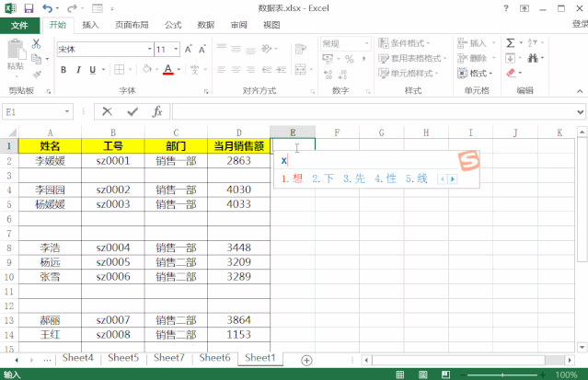Click the 插入 insert cells button
The height and width of the screenshot is (380, 588).
(472, 43)
